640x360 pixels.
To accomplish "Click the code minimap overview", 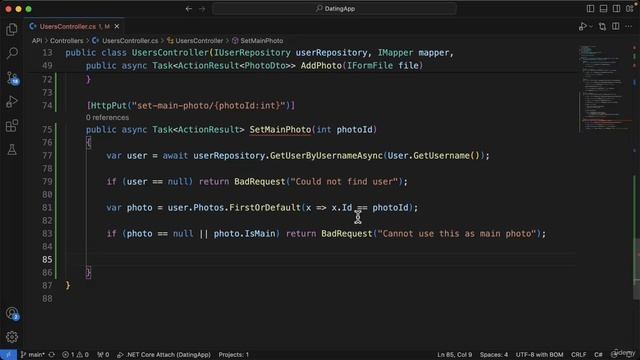I will (605, 88).
